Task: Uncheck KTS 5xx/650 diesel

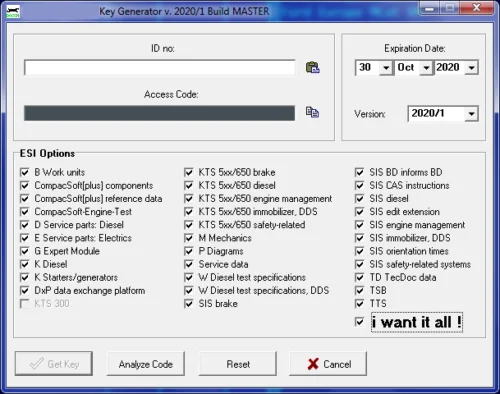Action: click(189, 185)
